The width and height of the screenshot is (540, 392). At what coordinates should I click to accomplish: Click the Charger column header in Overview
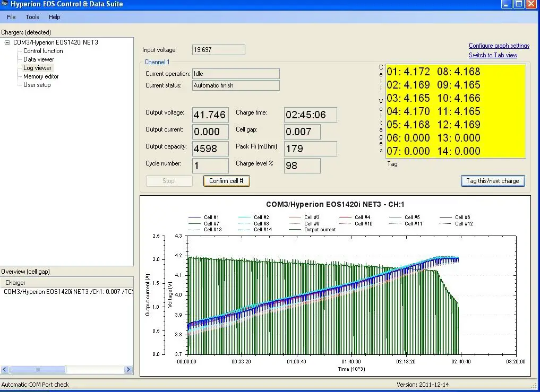(67, 283)
